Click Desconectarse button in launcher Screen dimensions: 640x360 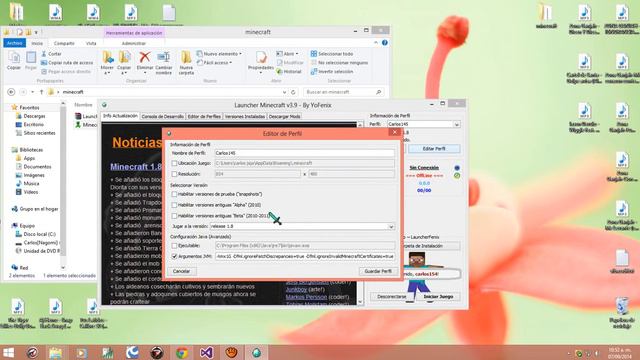click(391, 297)
